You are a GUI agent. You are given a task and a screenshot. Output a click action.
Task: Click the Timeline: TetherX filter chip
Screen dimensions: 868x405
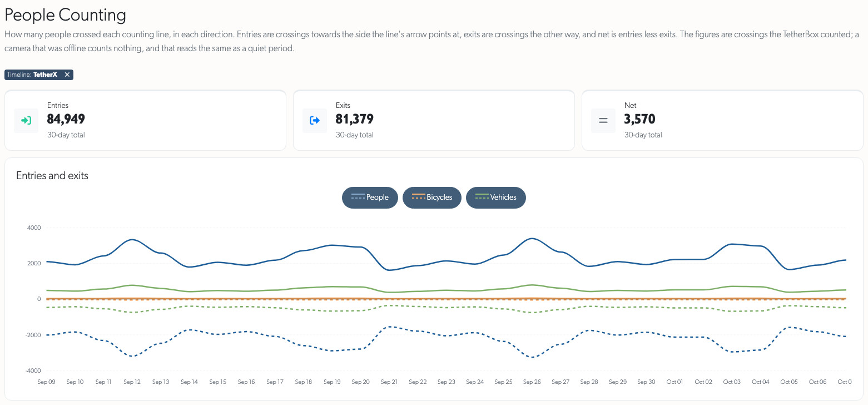click(39, 75)
